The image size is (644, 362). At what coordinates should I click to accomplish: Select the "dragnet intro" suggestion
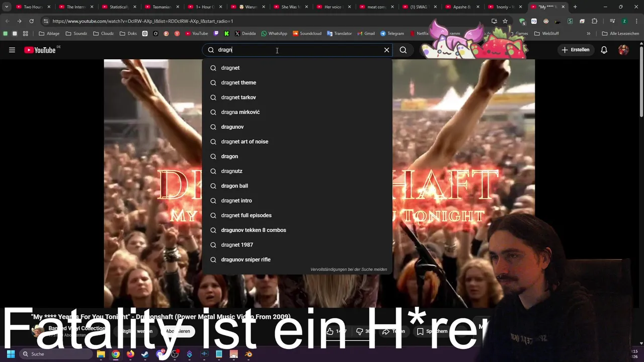point(297,201)
